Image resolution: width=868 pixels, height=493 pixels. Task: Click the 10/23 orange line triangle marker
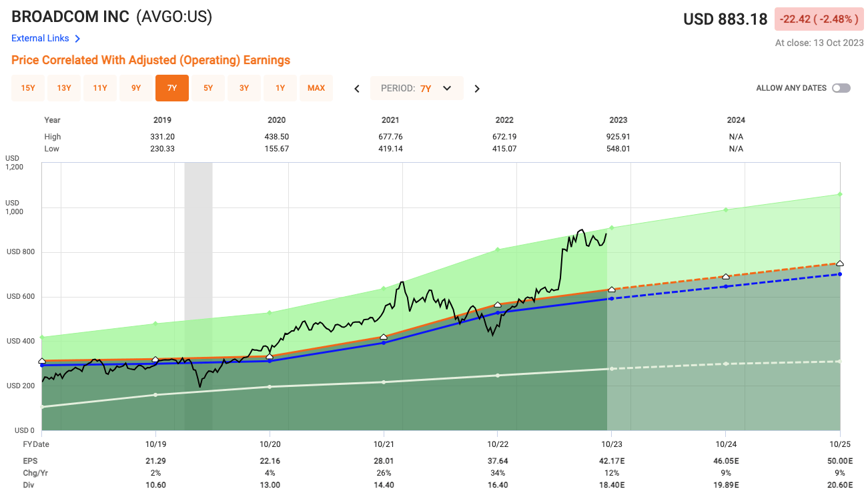coord(612,289)
